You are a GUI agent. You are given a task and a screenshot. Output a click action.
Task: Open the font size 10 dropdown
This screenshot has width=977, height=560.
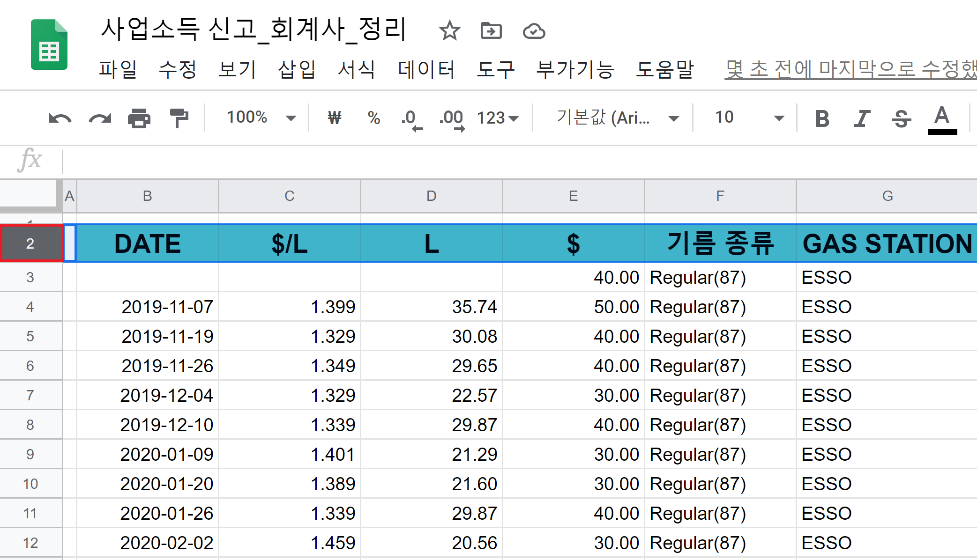coord(748,118)
